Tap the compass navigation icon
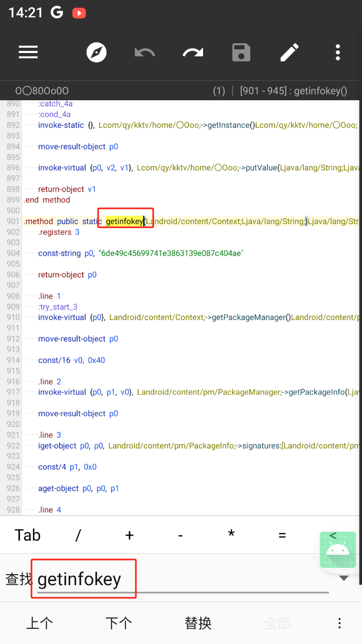Screen dimensions: 362x644 (97, 52)
